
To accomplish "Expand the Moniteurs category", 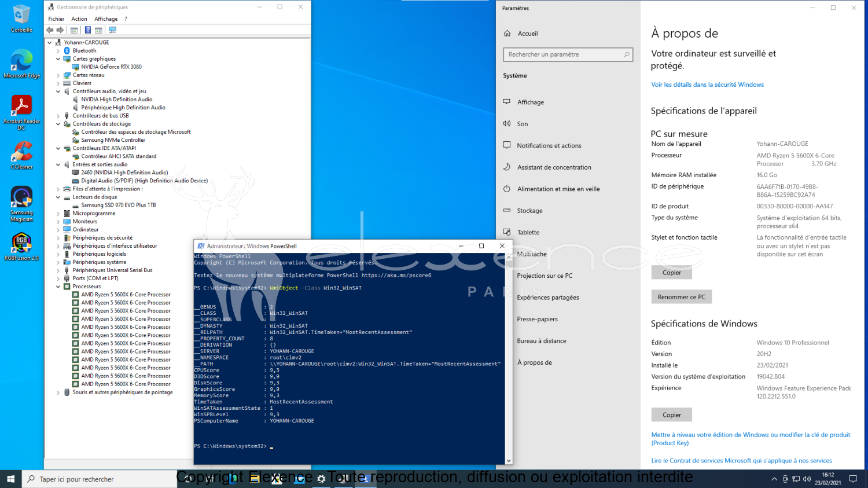I will [58, 222].
